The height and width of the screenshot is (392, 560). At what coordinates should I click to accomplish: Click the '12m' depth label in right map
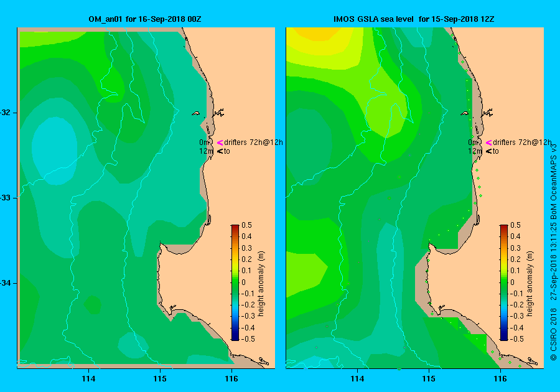point(475,151)
